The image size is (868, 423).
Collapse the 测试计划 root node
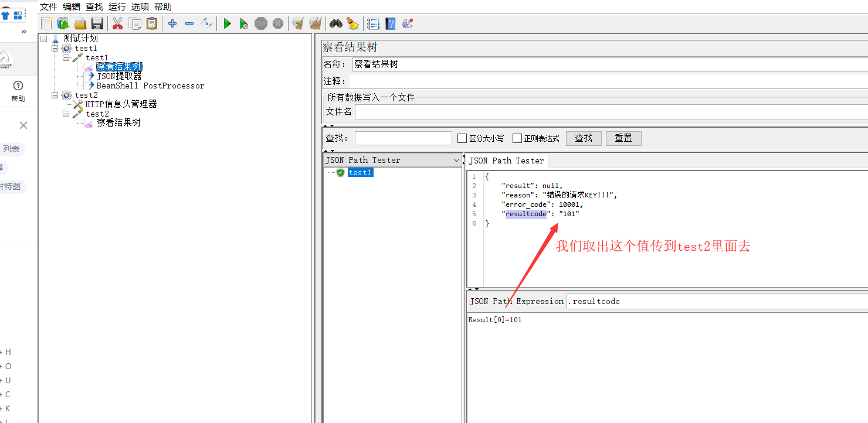click(x=44, y=39)
